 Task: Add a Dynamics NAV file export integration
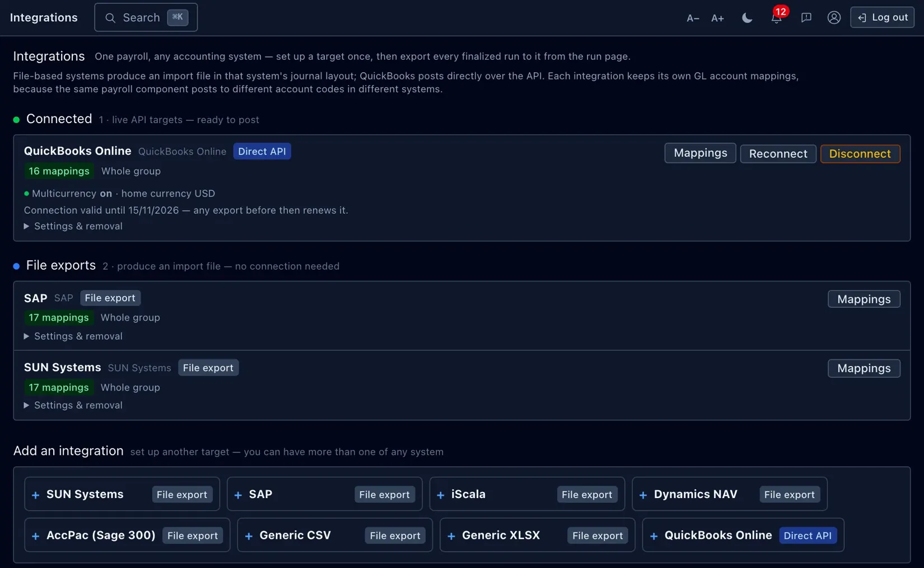[x=730, y=494]
